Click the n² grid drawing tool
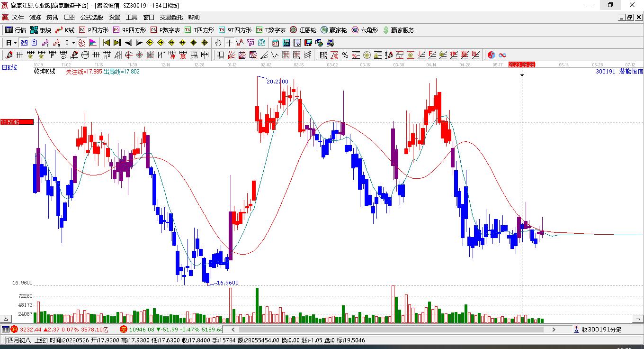This screenshot has height=349, width=644. click(107, 55)
